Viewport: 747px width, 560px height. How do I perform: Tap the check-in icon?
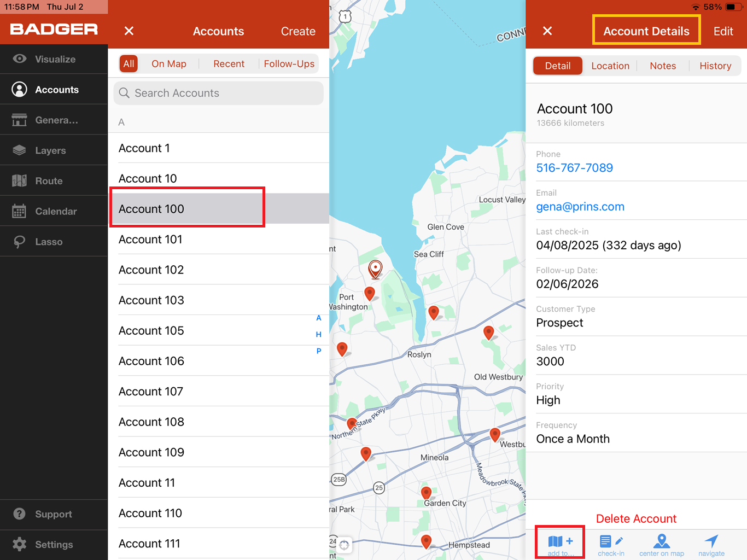pos(611,541)
